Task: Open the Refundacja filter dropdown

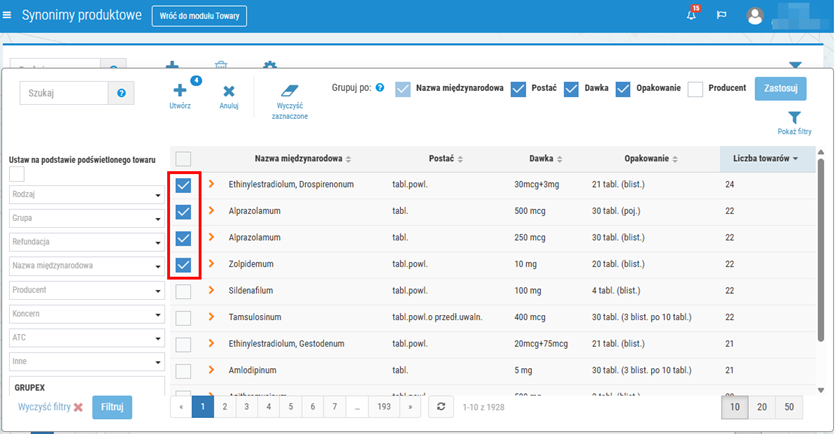Action: pyautogui.click(x=87, y=242)
